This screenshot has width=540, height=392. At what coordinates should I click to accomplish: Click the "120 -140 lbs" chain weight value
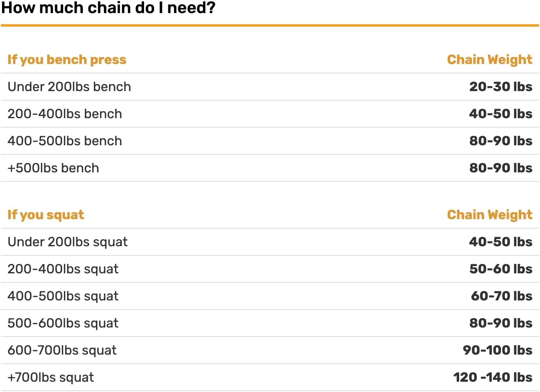[x=492, y=377]
